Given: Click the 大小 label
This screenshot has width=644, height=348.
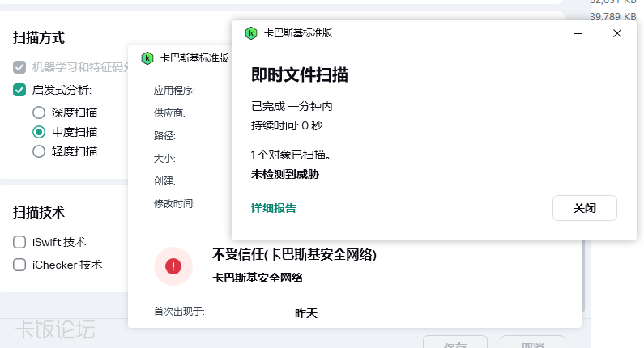Looking at the screenshot, I should click(164, 159).
